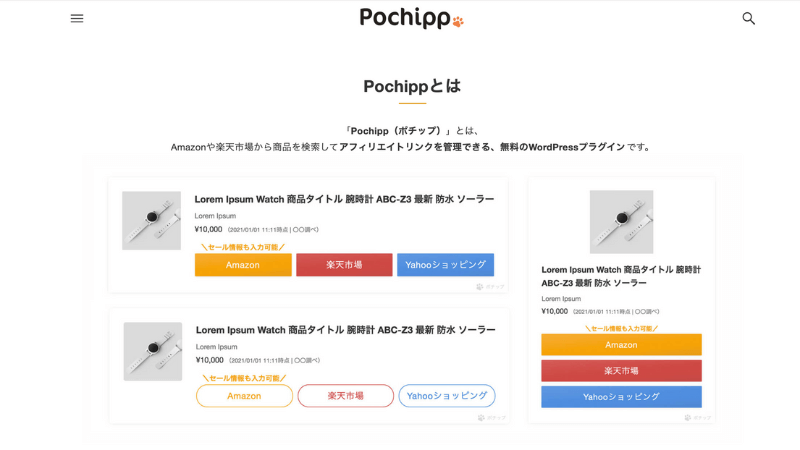Click the outlined Amazon button in bottom card
This screenshot has height=450, width=800.
(244, 396)
